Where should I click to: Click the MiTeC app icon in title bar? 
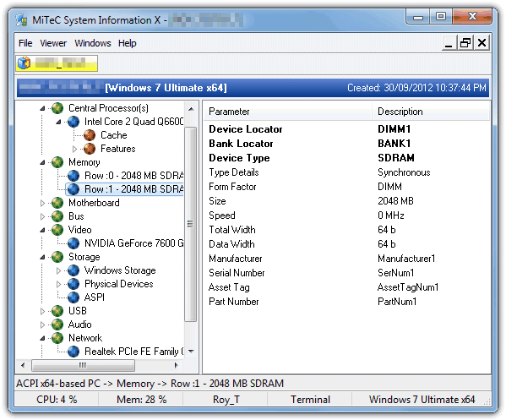[21, 20]
